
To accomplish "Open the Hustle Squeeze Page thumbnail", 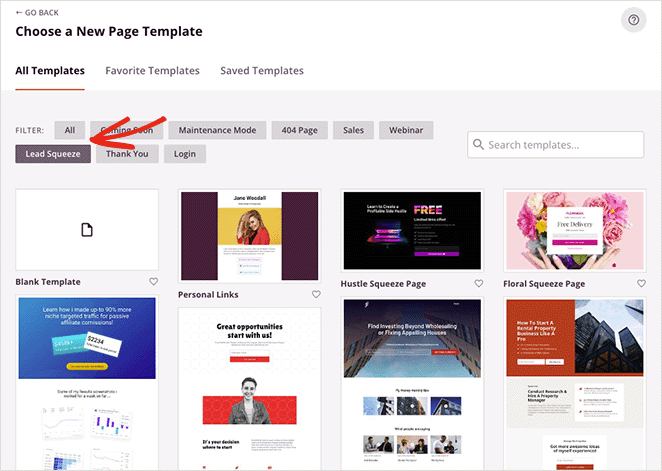I will (412, 232).
